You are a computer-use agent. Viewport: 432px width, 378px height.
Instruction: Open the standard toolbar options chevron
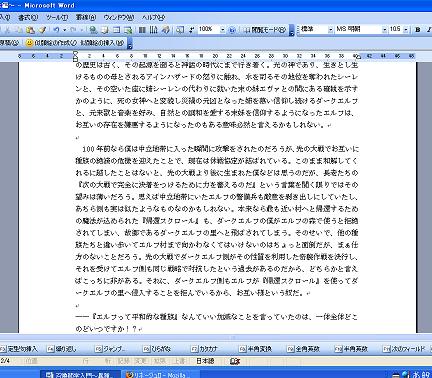click(x=292, y=30)
